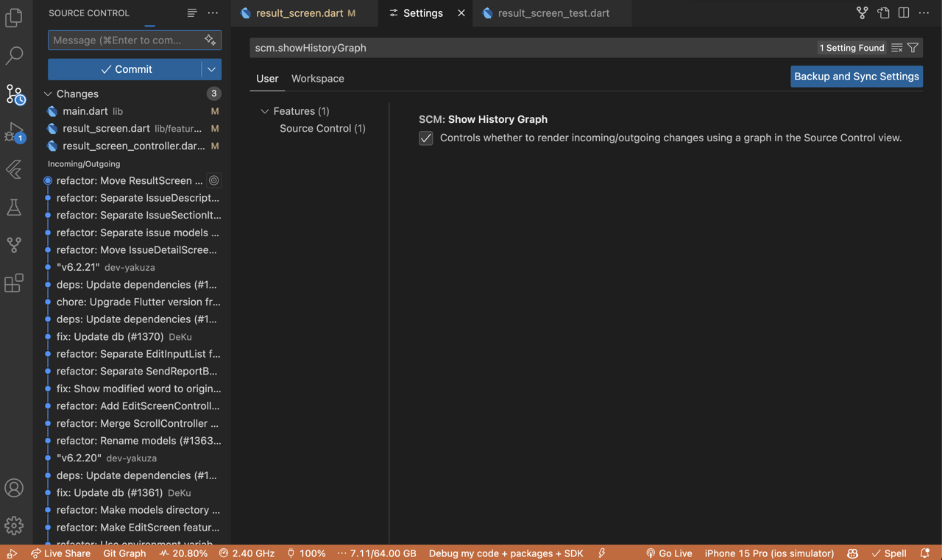The image size is (942, 560).
Task: Open the Search view in activity bar
Action: pos(14,55)
